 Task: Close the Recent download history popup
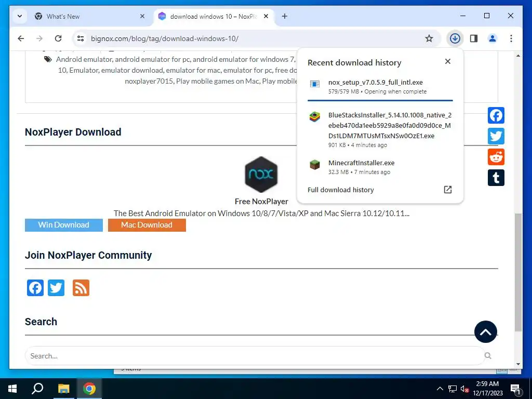447,61
